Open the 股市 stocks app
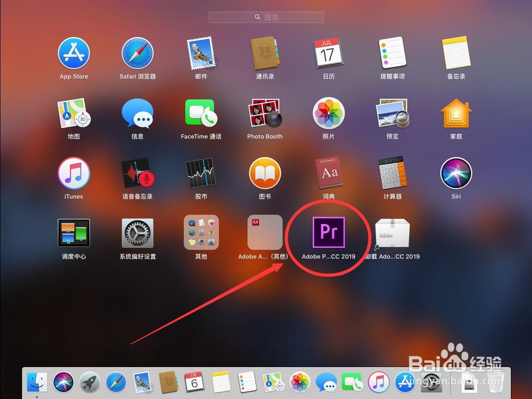 point(201,173)
